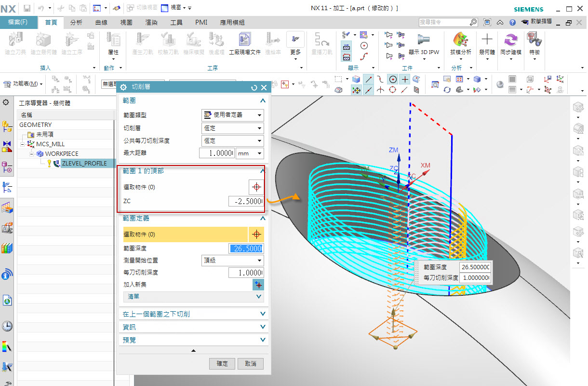Switch to the 曲線 ribbon tab
Viewport: 588px width, 386px height.
(101, 23)
